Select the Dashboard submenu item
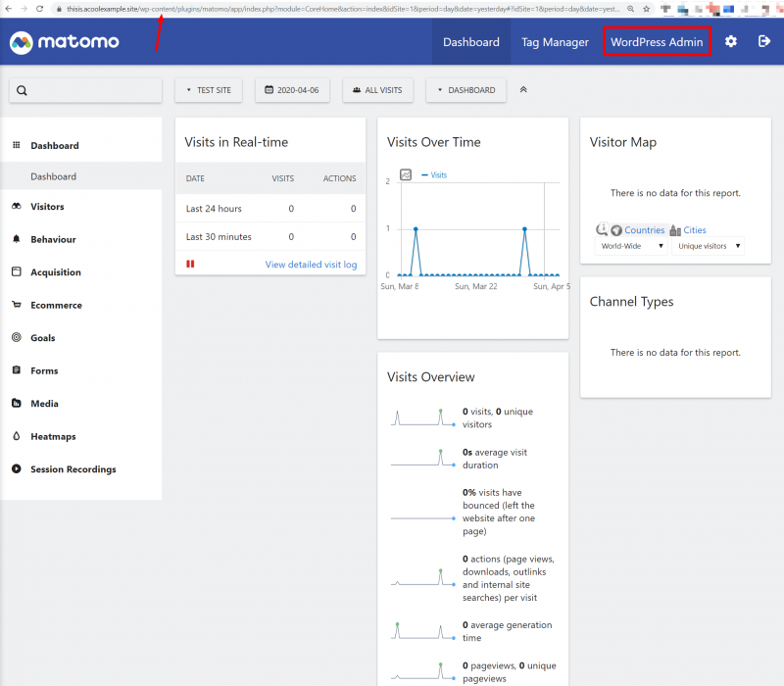This screenshot has width=784, height=686. pos(54,176)
